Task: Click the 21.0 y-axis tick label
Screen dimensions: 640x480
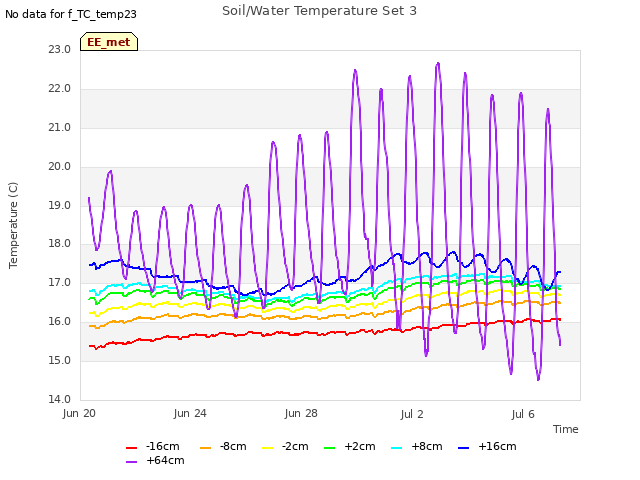Action: pyautogui.click(x=59, y=128)
